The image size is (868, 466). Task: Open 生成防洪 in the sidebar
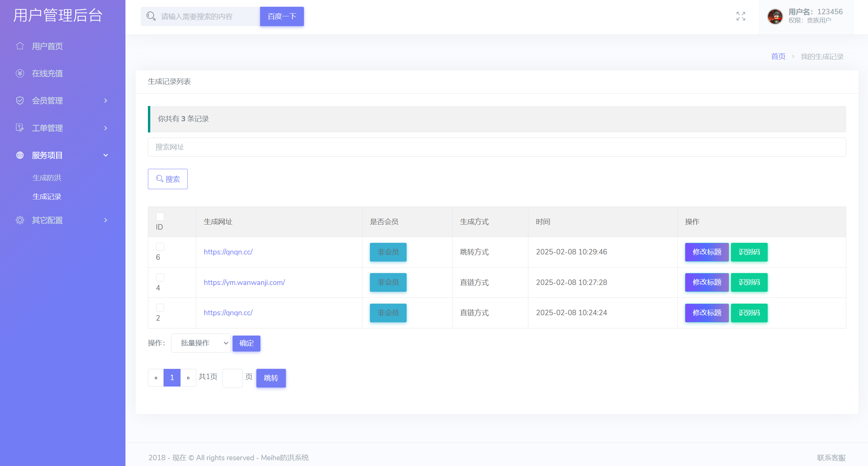47,178
